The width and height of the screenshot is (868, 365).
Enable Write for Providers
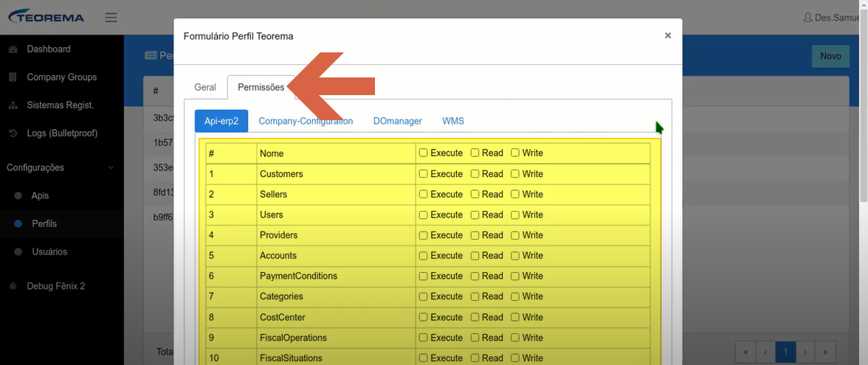point(515,235)
